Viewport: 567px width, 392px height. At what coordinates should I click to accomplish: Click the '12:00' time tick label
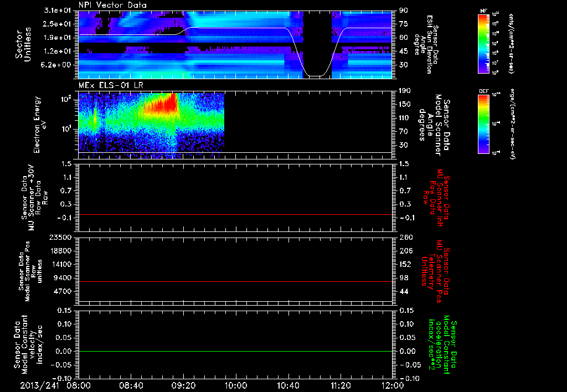[x=393, y=385]
